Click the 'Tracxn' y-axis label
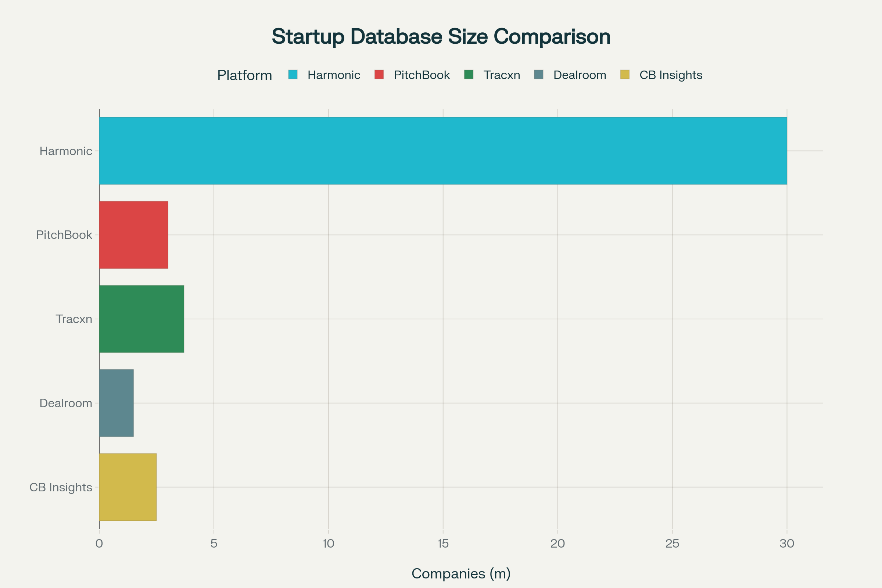The image size is (882, 588). point(74,319)
